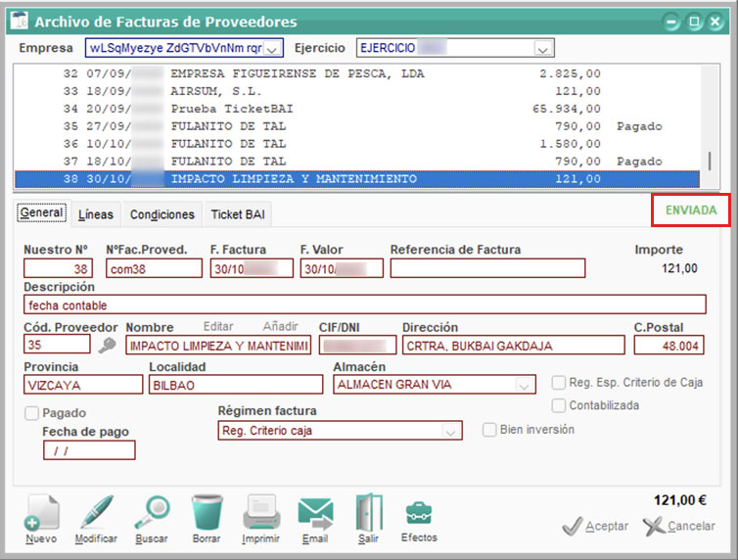This screenshot has height=560, width=738.
Task: Click the Localidad field BILBAO
Action: click(236, 385)
